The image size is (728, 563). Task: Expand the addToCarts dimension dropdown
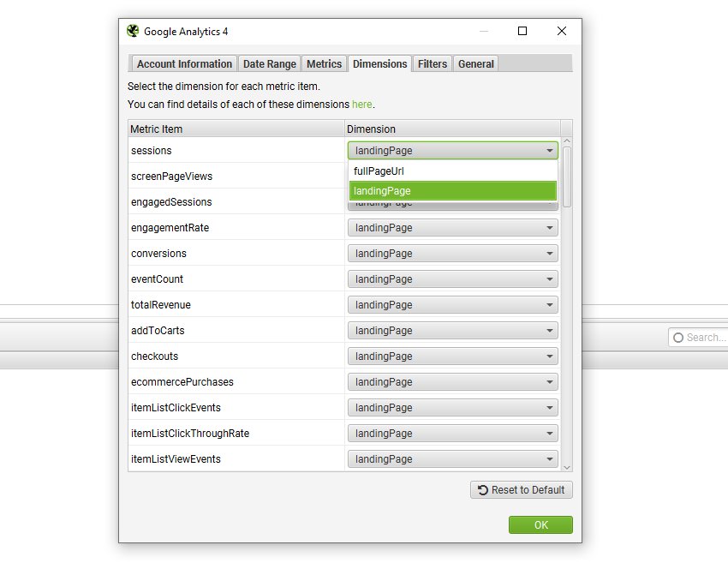coord(453,331)
